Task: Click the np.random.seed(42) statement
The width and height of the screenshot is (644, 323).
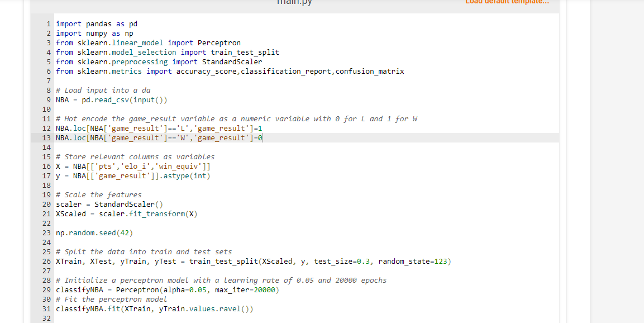Action: (93, 232)
